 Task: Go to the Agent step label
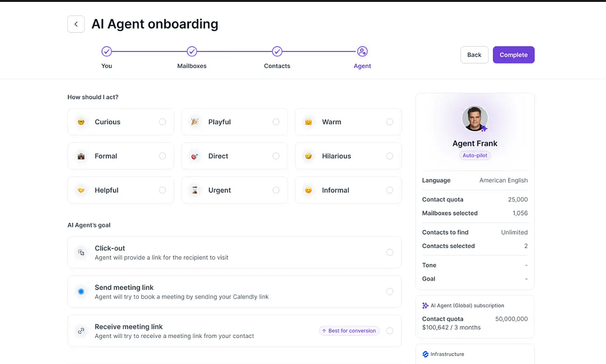coord(362,66)
